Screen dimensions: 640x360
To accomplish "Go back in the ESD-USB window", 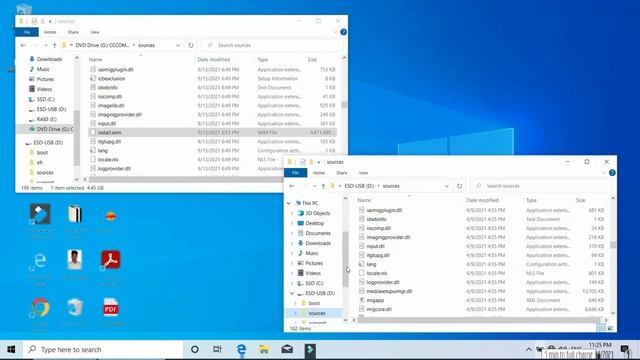I will click(291, 186).
